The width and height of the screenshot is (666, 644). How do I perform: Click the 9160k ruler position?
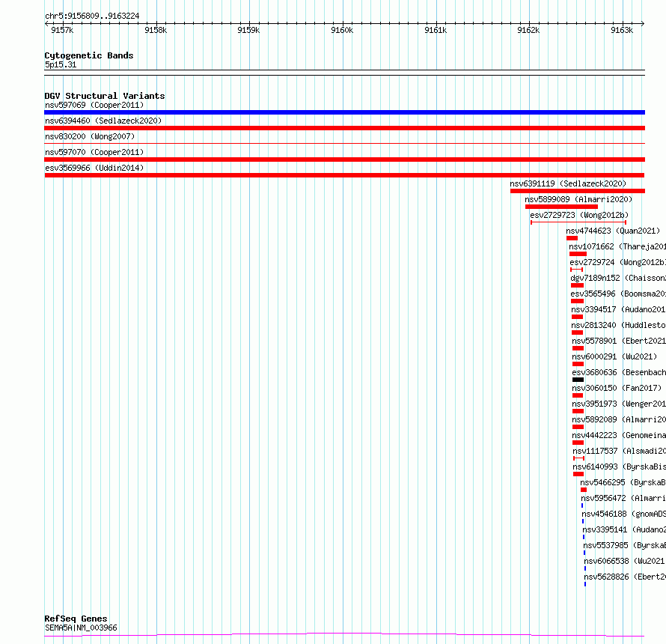tap(342, 30)
